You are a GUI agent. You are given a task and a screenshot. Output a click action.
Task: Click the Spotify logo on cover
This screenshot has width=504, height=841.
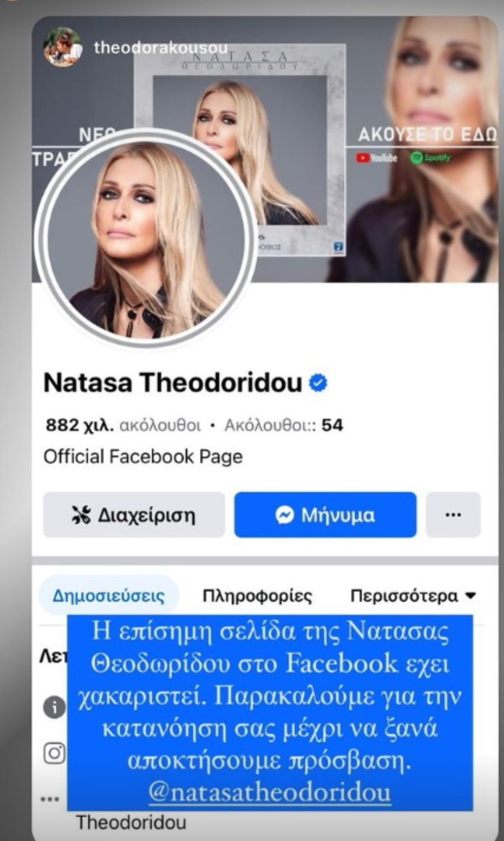(x=430, y=158)
